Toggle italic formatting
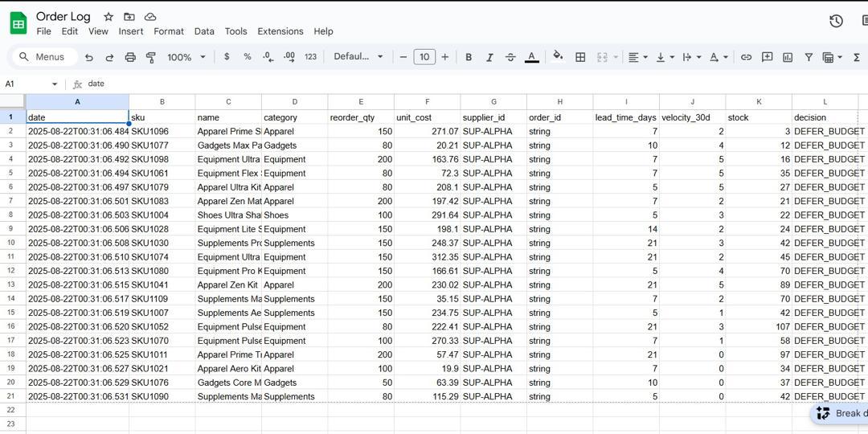Screen dimensions: 868x434 tap(489, 57)
